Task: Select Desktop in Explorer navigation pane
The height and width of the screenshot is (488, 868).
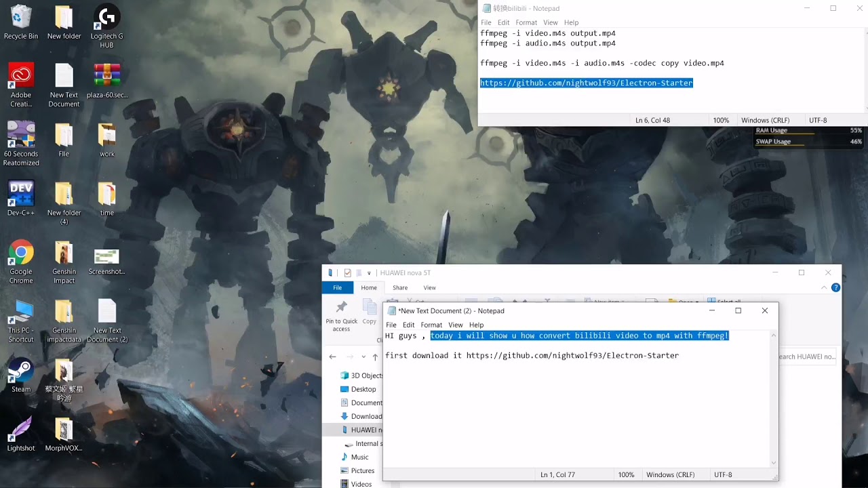Action: 358,389
